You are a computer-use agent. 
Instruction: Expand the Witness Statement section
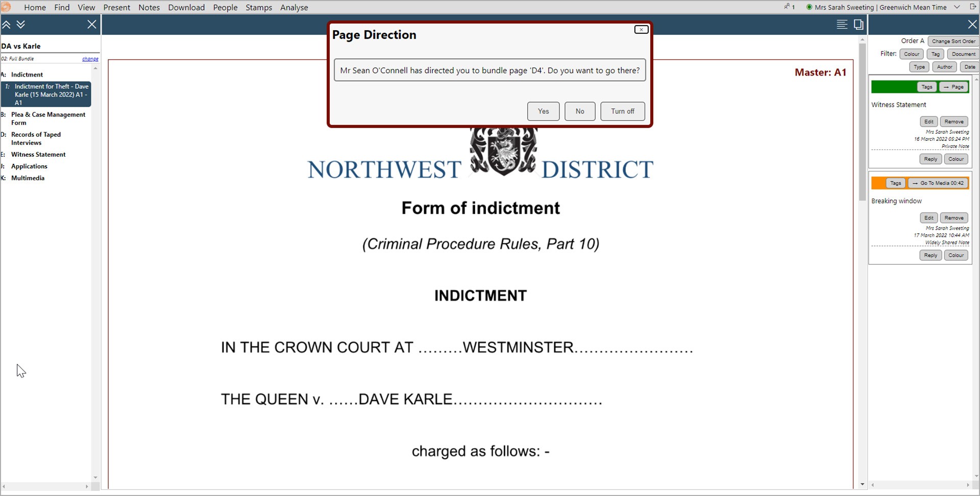pyautogui.click(x=38, y=155)
